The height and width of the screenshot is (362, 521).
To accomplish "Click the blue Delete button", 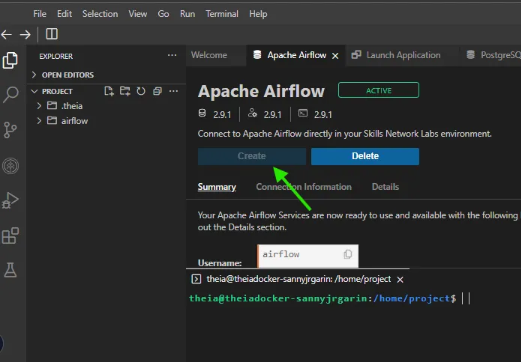I will [x=365, y=156].
